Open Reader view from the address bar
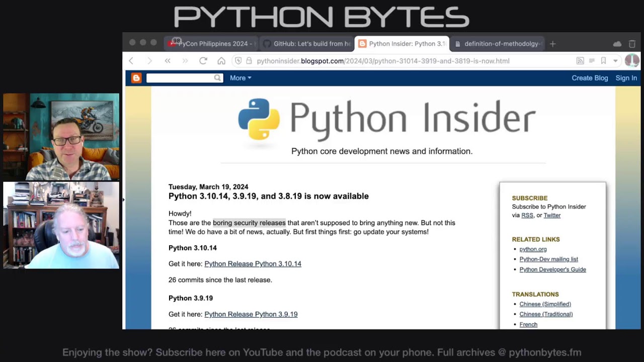Screen dimensions: 644x362 tap(591, 60)
